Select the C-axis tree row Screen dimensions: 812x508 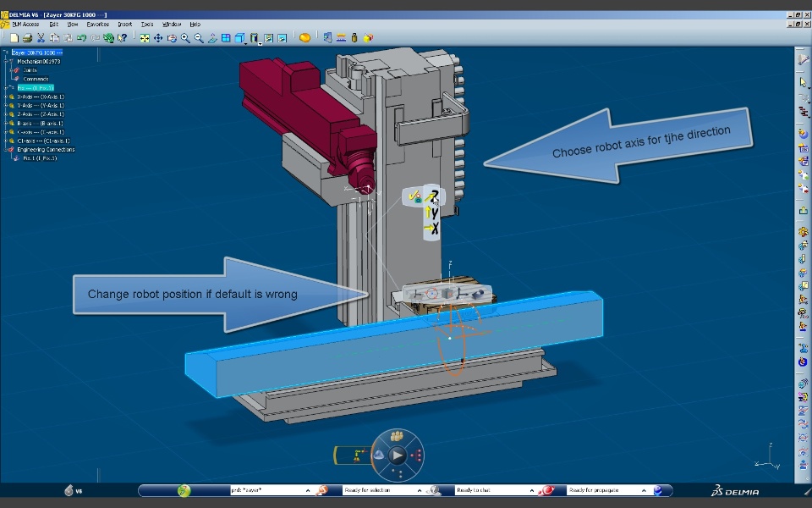pos(41,132)
